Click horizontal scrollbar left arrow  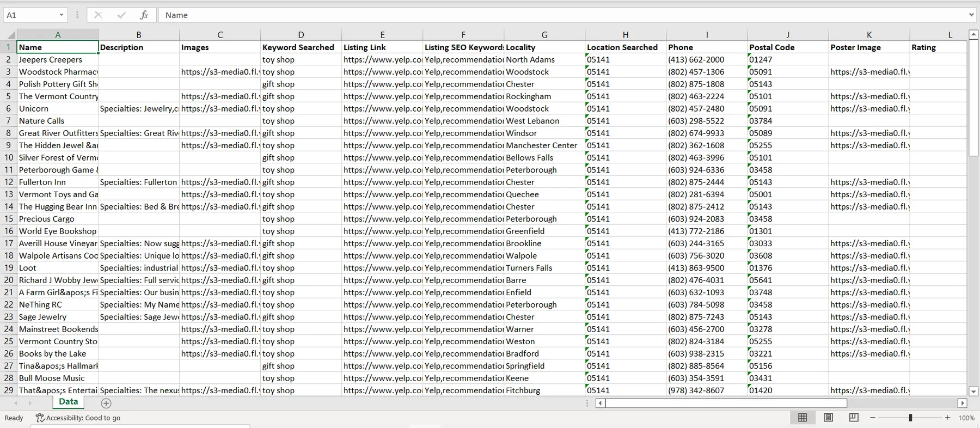600,403
